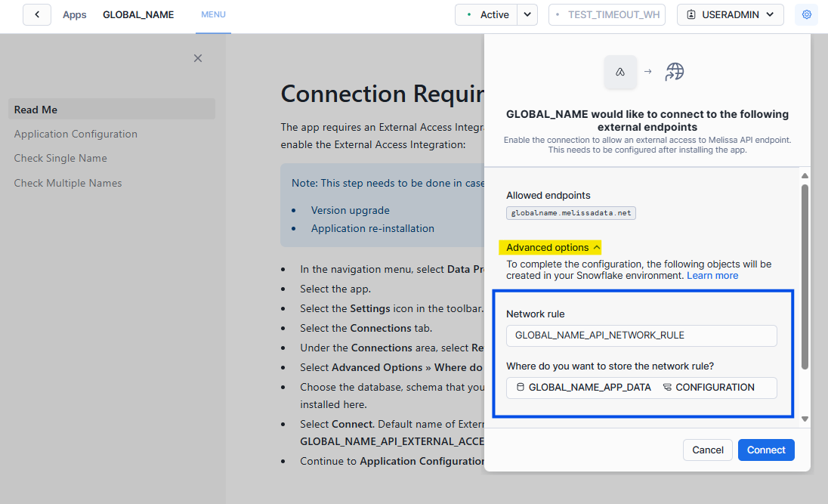
Task: Click the Application re-installation bullet text
Action: click(372, 229)
